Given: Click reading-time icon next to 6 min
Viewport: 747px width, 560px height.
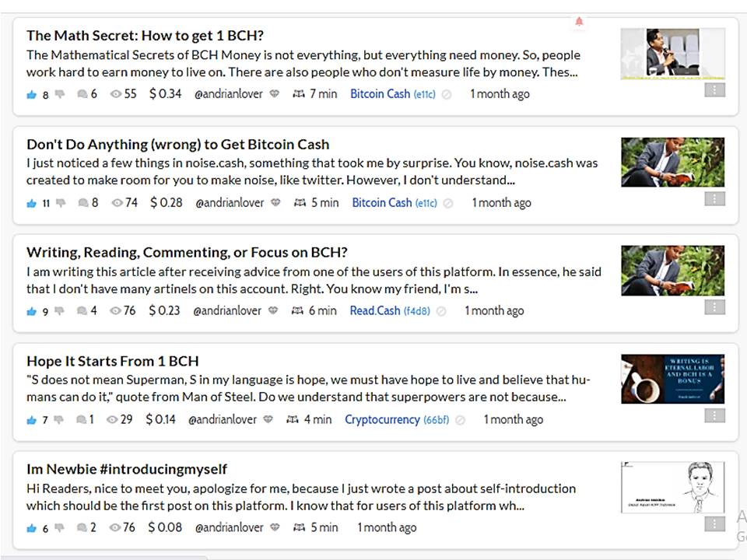Looking at the screenshot, I should tap(297, 311).
